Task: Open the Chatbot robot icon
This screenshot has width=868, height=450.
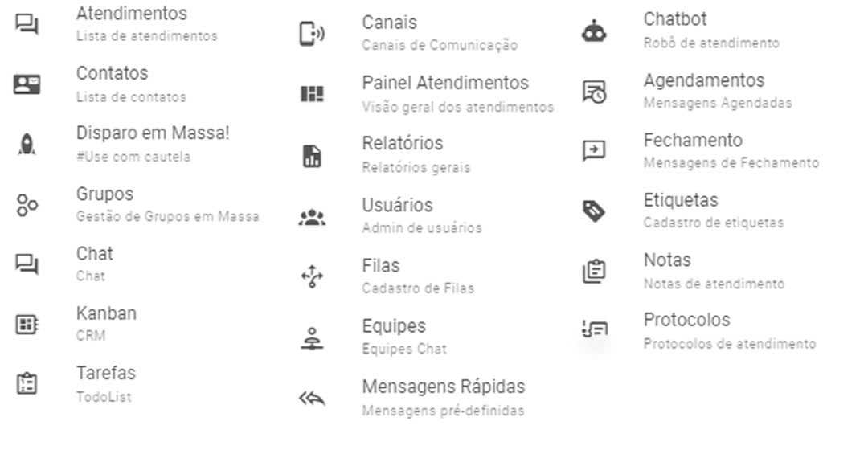Action: [x=594, y=31]
